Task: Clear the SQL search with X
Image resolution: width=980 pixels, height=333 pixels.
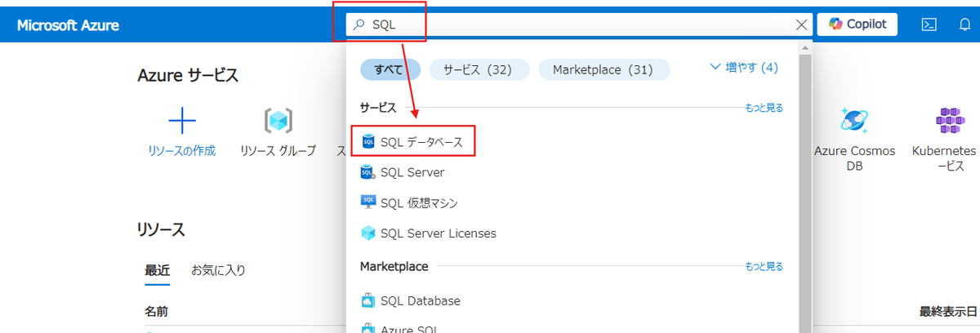Action: click(x=802, y=24)
